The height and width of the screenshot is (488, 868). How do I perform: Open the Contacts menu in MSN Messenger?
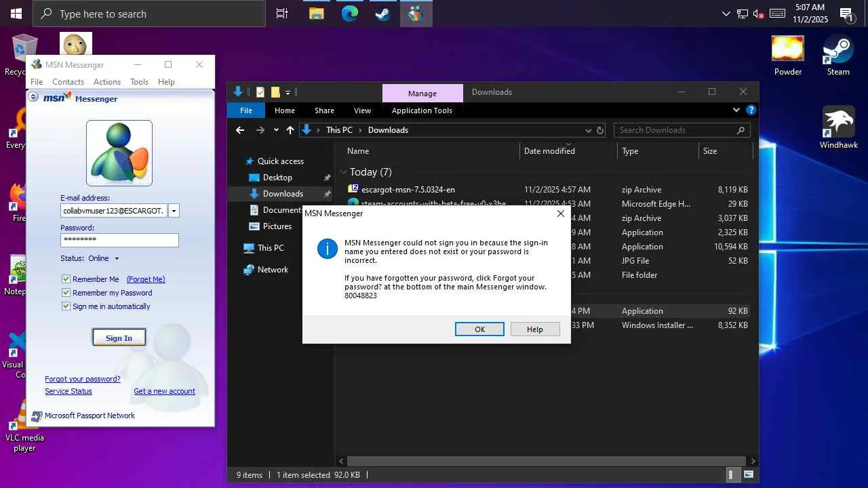68,82
